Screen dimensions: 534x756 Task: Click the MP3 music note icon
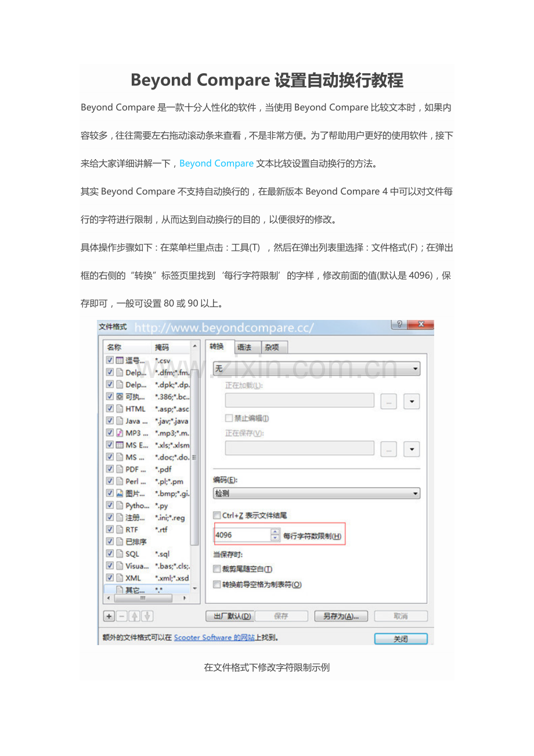point(120,433)
